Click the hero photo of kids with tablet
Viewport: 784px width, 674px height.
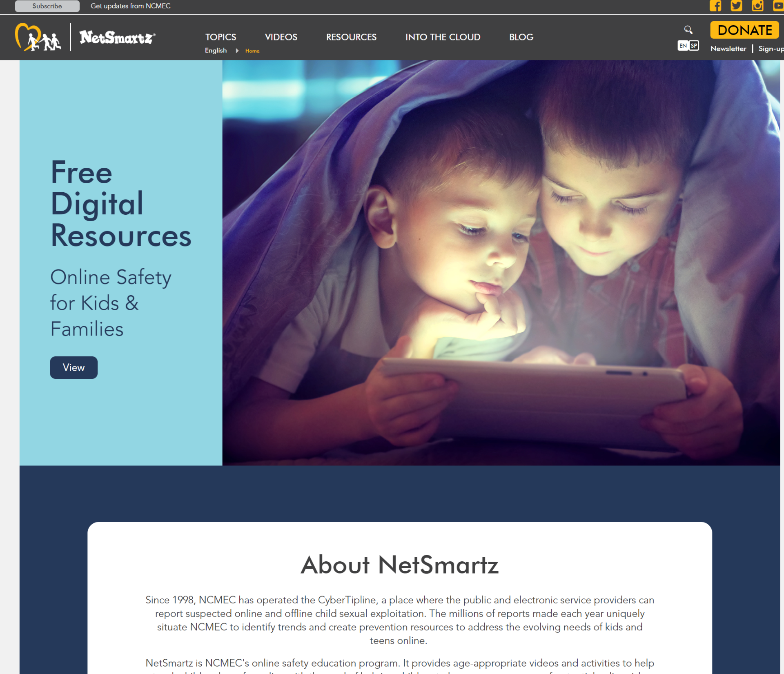click(501, 262)
